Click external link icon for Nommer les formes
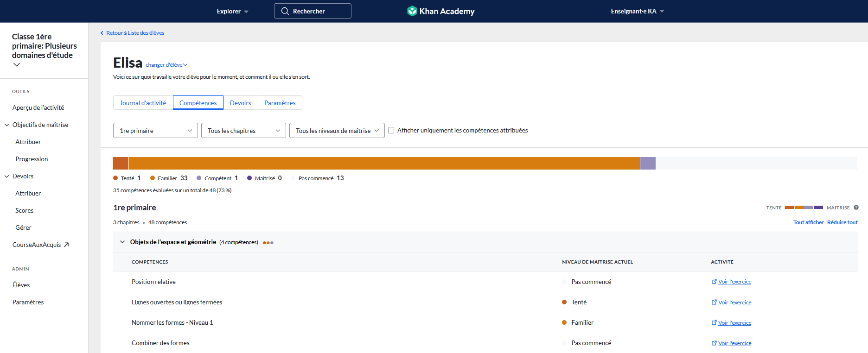This screenshot has height=353, width=868. (714, 322)
